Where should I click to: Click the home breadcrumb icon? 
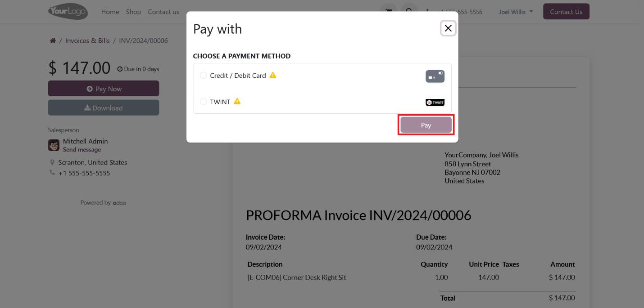(53, 40)
